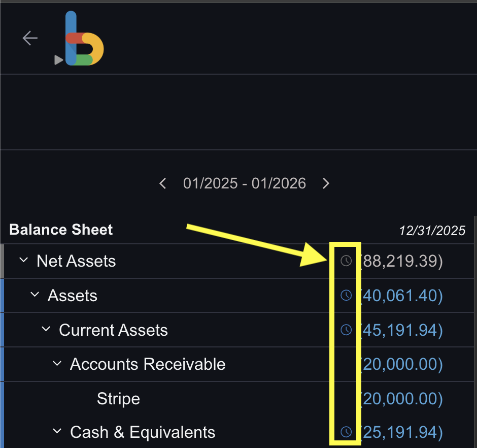The width and height of the screenshot is (477, 448).
Task: Collapse the Assets section
Action: (x=35, y=294)
